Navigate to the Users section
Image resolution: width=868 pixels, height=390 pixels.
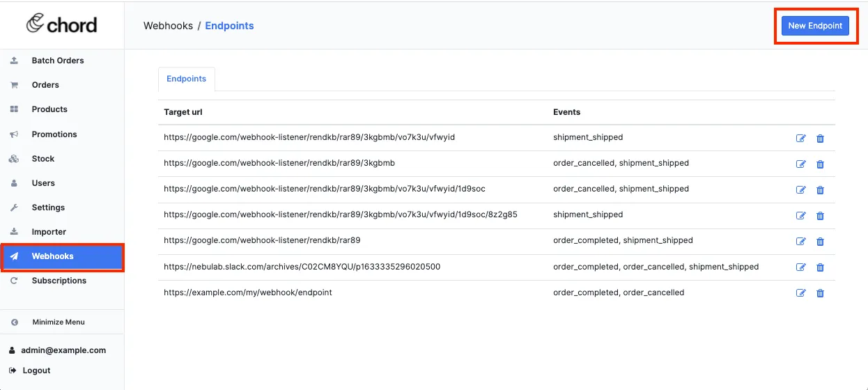click(62, 183)
